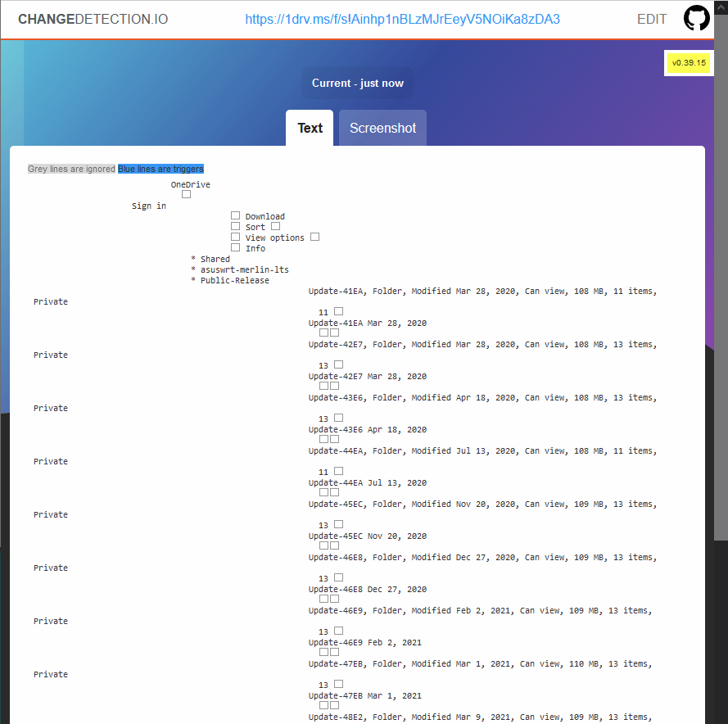This screenshot has width=728, height=724.
Task: Click 'Update-44EA, Folder, Modified Jul 13, 2020' line
Action: [482, 451]
